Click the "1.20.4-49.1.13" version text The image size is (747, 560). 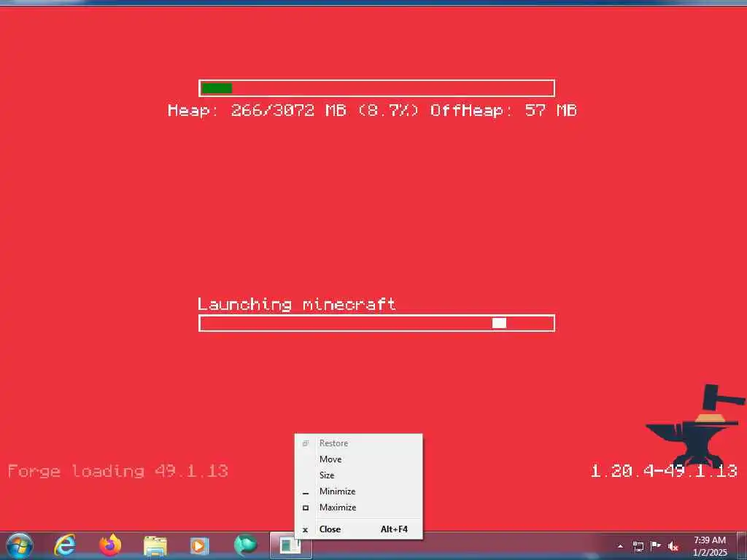664,471
